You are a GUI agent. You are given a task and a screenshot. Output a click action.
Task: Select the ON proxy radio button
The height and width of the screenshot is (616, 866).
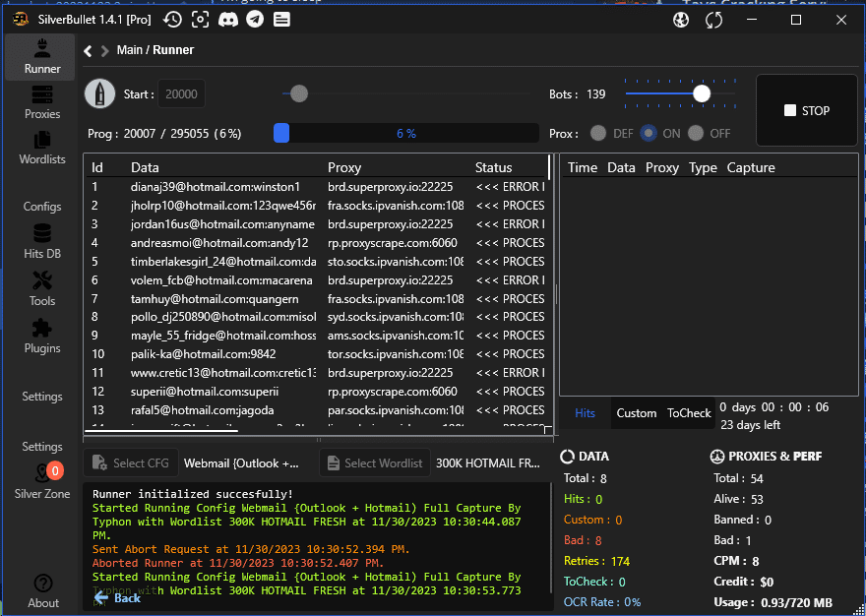point(649,133)
